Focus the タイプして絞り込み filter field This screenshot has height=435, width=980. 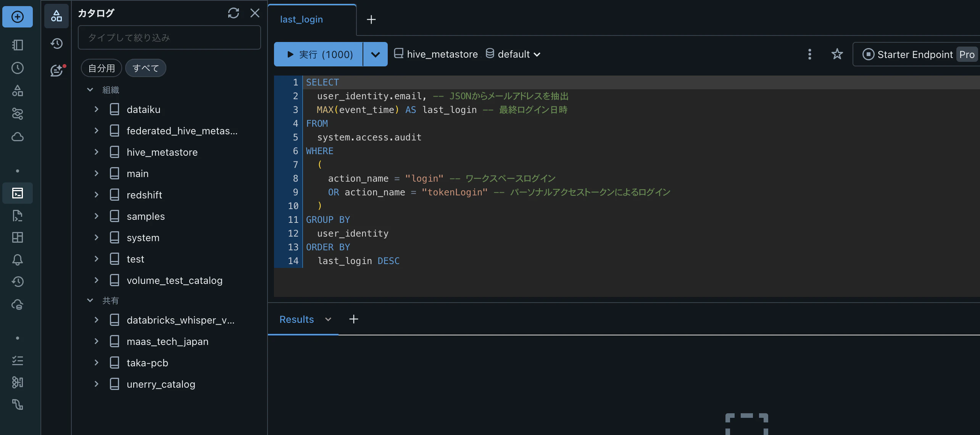pyautogui.click(x=169, y=37)
